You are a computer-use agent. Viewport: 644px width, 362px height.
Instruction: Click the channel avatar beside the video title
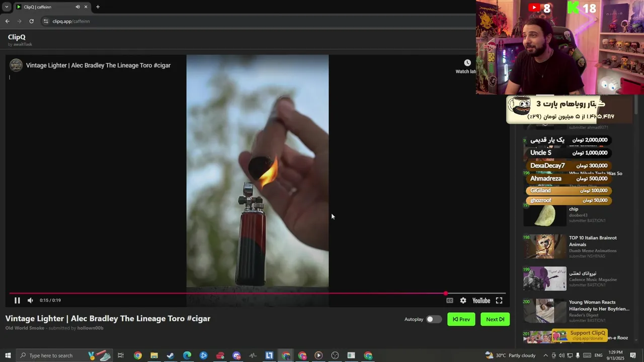(x=16, y=65)
